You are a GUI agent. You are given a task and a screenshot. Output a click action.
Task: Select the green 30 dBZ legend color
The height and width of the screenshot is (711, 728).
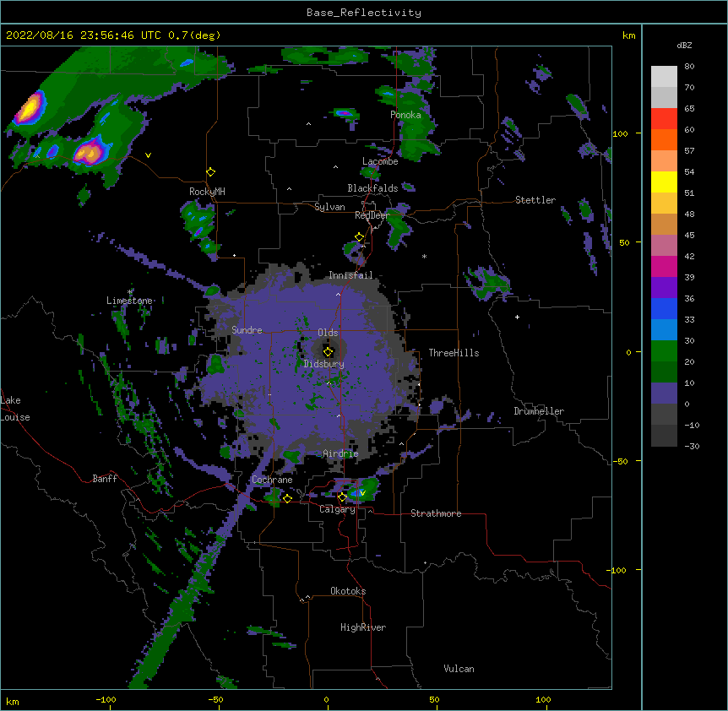click(664, 351)
